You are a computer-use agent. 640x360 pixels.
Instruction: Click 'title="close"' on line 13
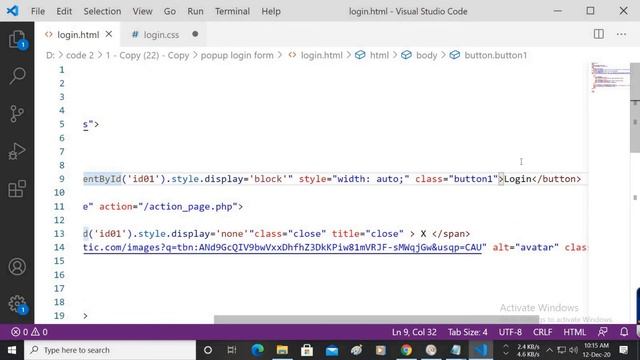367,234
